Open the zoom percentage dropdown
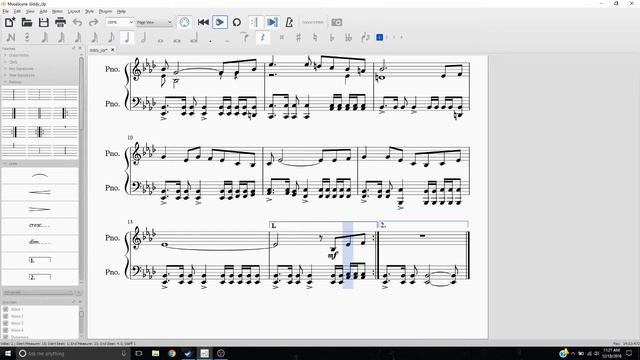Viewport: 640px width, 360px height. coord(120,22)
